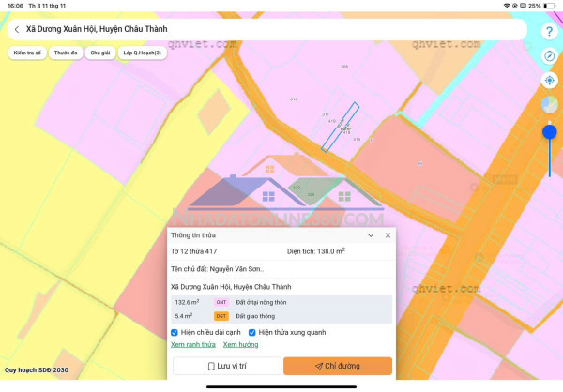Viewport: 563px width, 392px height.
Task: Select the Kiểm tra số option
Action: tap(28, 53)
